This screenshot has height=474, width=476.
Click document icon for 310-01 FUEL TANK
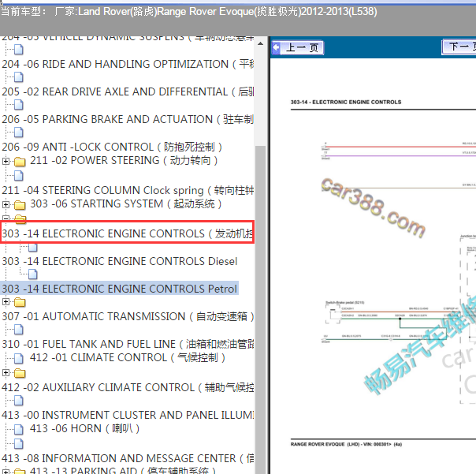tap(18, 330)
